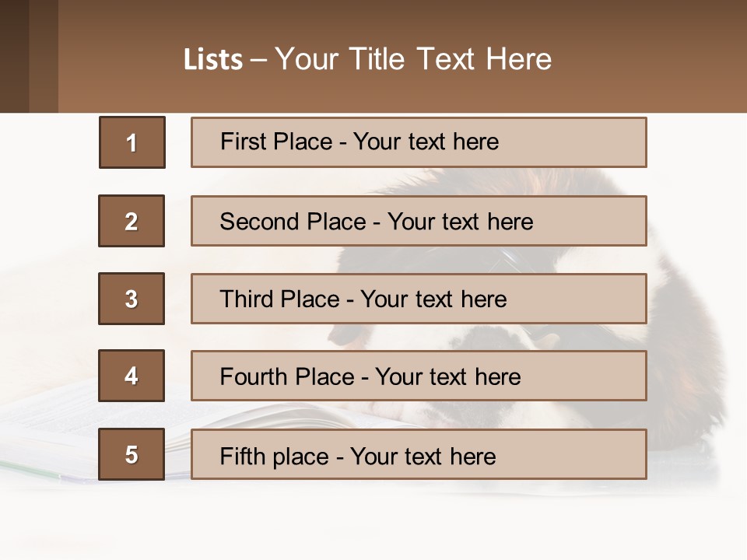The image size is (747, 560).
Task: Click the "Fifth place - Your text here" box
Action: (x=419, y=454)
